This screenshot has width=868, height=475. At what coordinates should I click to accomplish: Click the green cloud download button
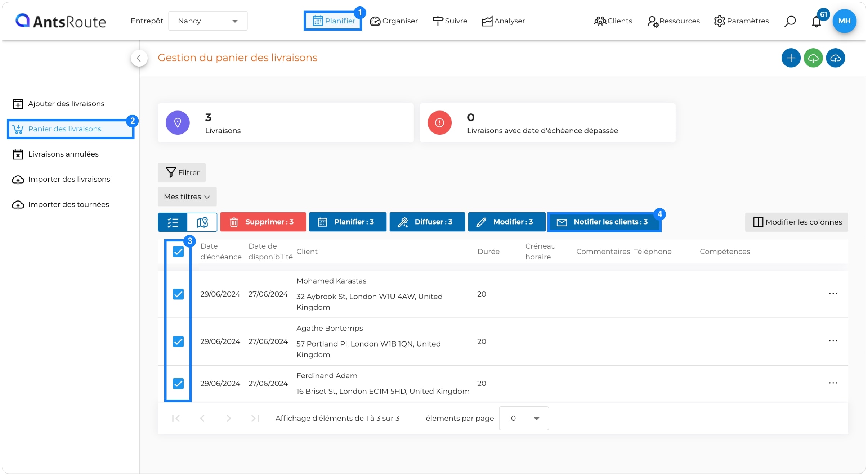813,58
